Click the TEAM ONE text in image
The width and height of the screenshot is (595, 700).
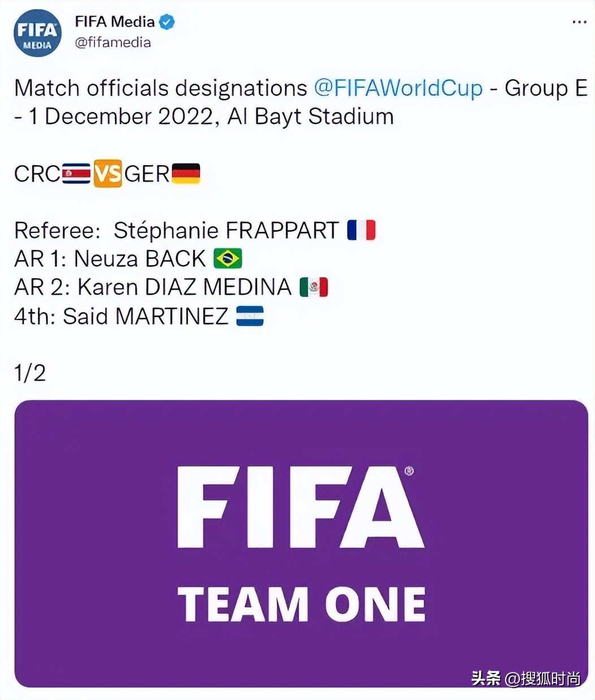click(x=301, y=604)
